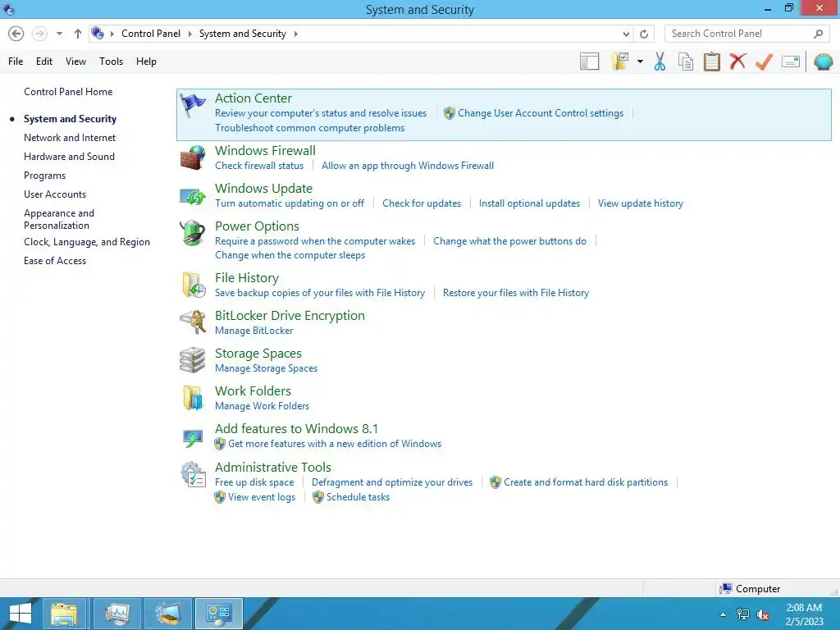
Task: Open Clock, Language, and Region
Action: pyautogui.click(x=87, y=242)
